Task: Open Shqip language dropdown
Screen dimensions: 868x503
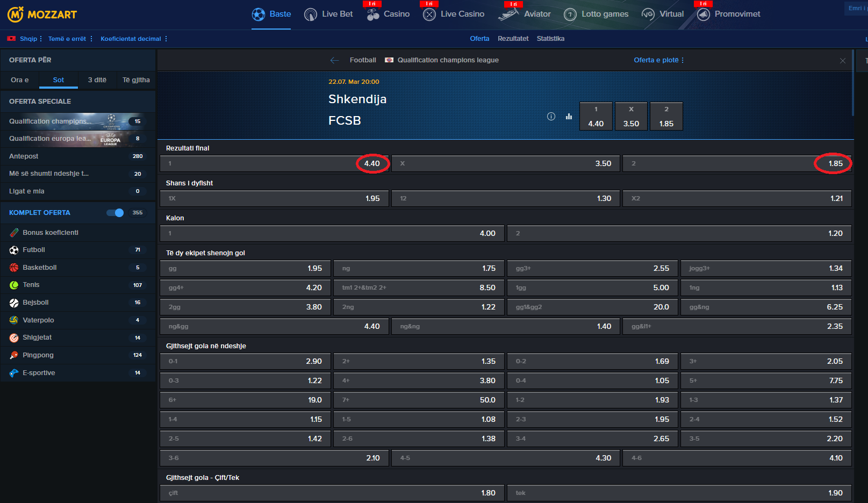Action: (31, 39)
